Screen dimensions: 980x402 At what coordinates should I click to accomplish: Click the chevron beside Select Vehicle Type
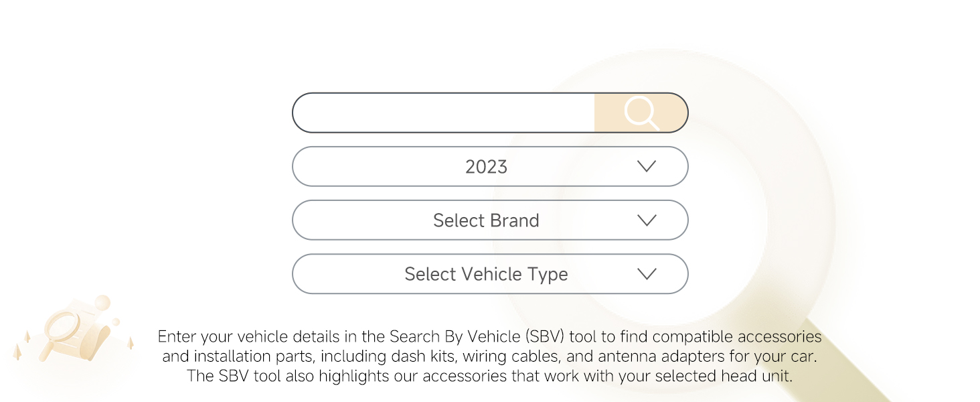click(647, 273)
